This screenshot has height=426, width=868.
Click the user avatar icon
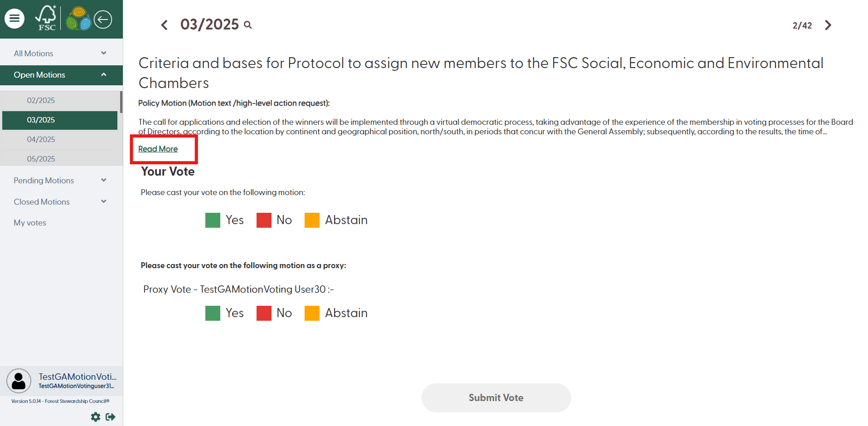(19, 381)
